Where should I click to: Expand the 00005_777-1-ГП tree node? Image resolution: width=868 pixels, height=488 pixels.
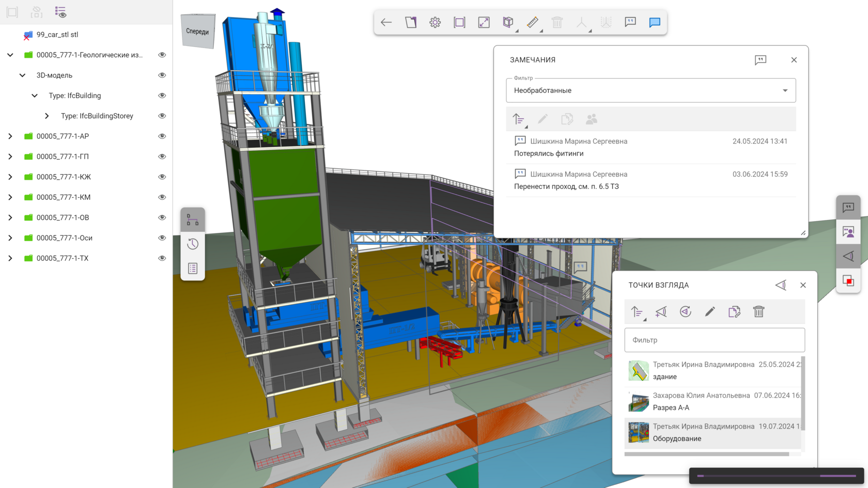point(10,156)
